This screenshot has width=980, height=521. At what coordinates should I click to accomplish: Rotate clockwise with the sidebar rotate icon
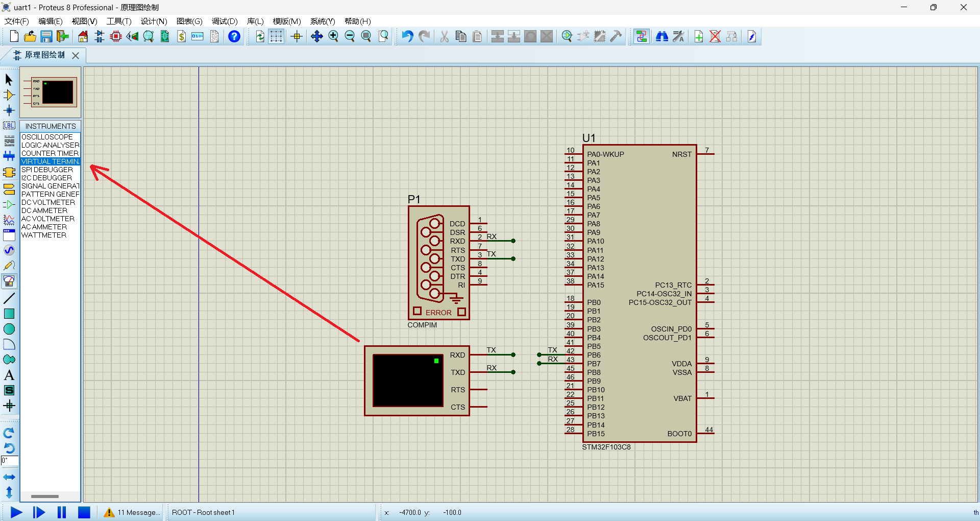coord(9,433)
